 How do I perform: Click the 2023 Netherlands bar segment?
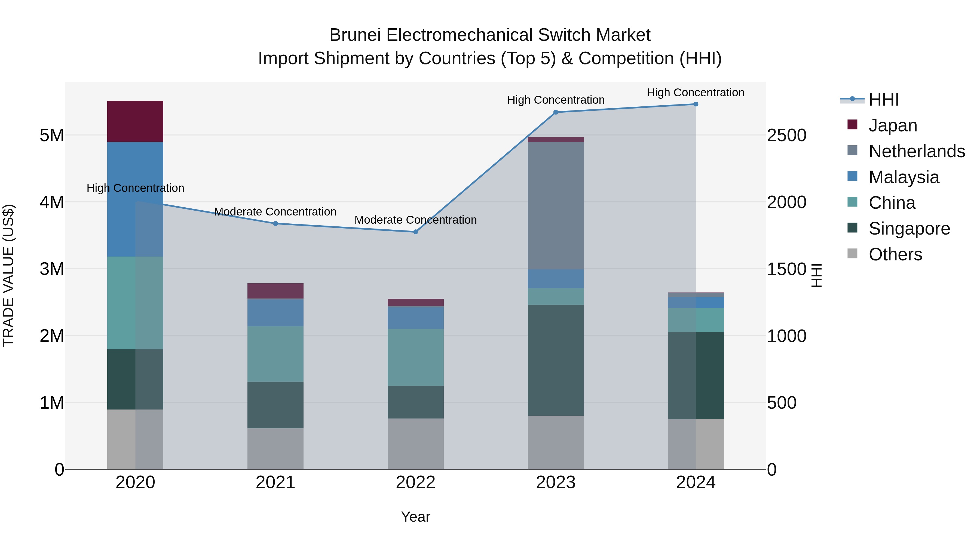point(556,206)
